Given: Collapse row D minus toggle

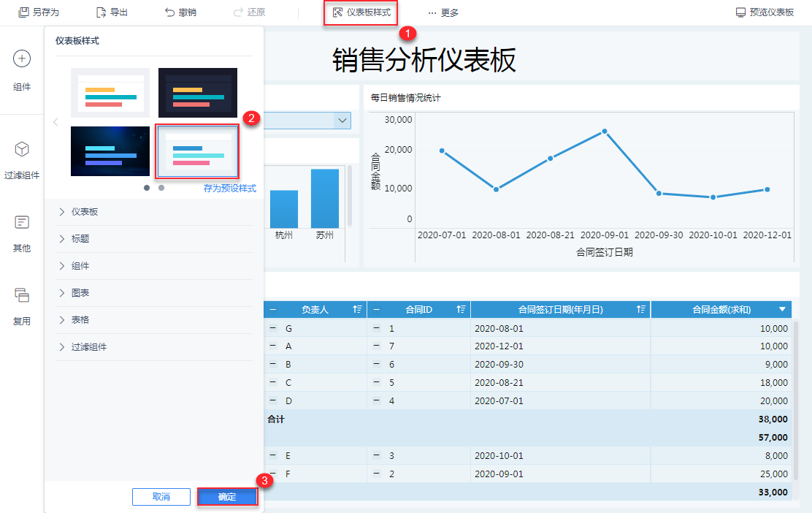Looking at the screenshot, I should tap(273, 400).
